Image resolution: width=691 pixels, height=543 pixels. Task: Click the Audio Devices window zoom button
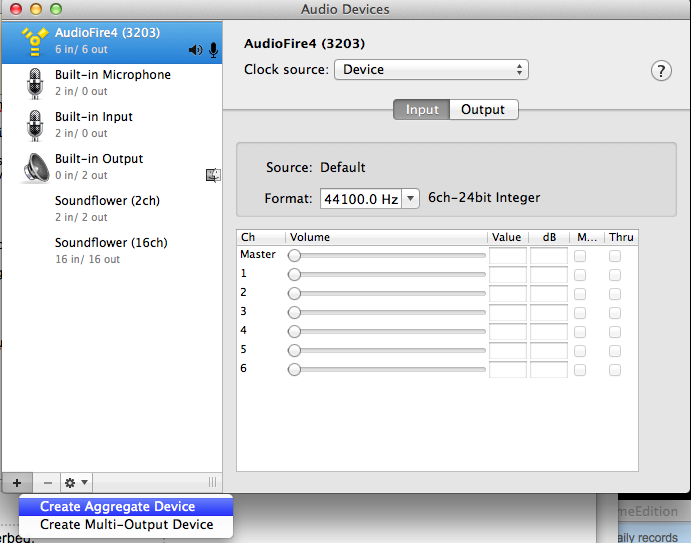click(56, 9)
